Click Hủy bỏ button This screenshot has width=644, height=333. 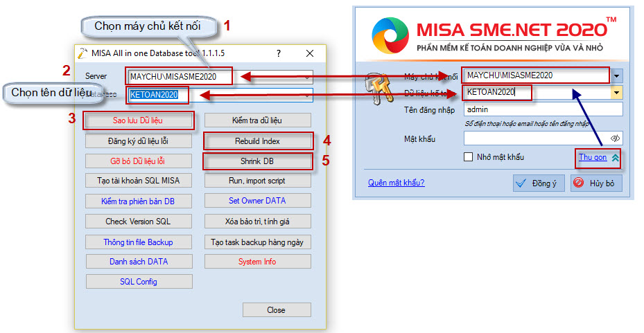pos(596,183)
